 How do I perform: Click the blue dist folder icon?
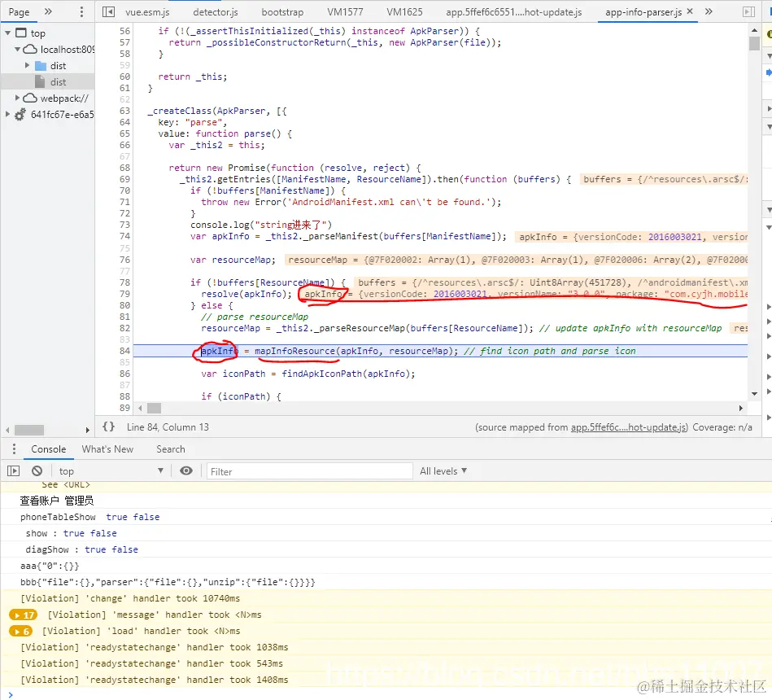tap(41, 65)
